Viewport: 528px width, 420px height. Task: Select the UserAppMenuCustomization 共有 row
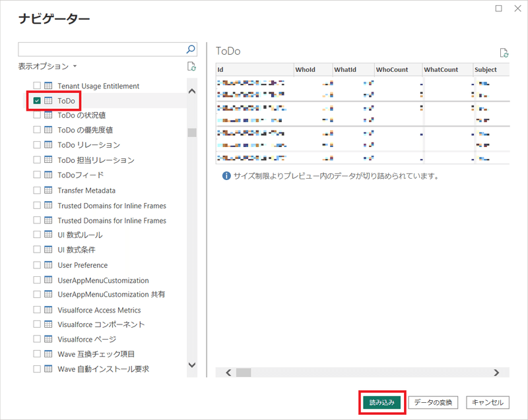pyautogui.click(x=111, y=294)
